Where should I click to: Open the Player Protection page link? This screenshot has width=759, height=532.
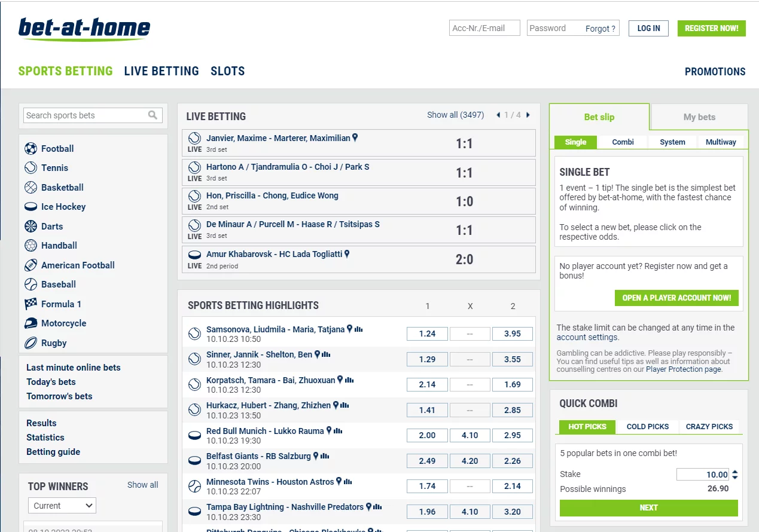684,369
